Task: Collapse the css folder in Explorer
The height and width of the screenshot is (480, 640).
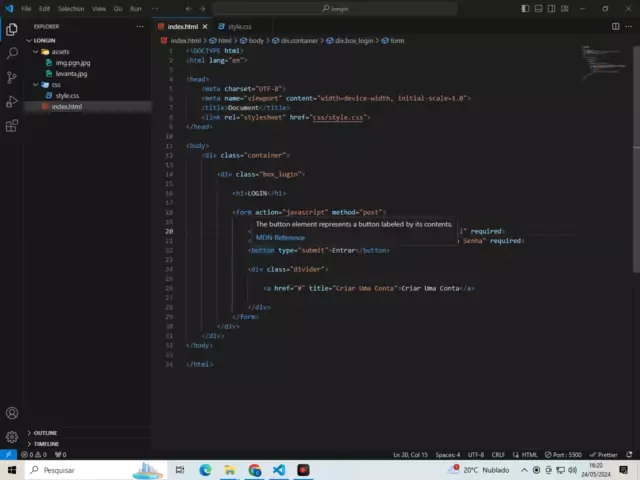Action: pyautogui.click(x=55, y=84)
